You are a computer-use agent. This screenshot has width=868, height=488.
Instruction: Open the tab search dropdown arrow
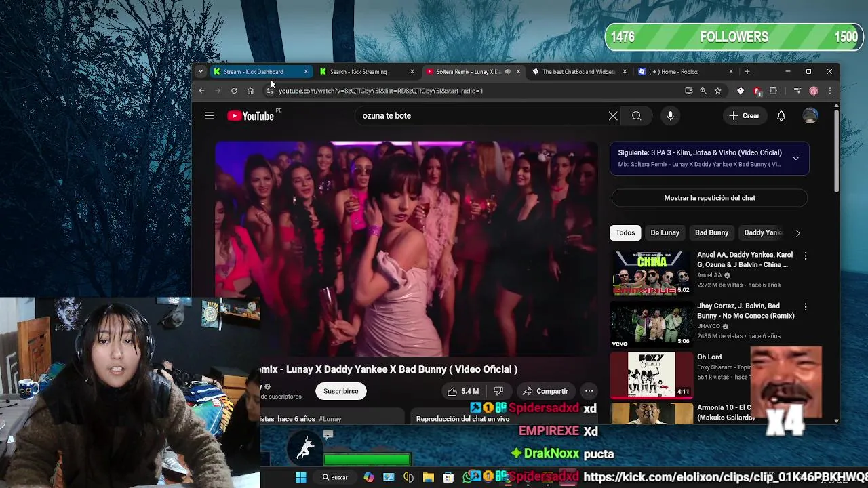[x=201, y=72]
